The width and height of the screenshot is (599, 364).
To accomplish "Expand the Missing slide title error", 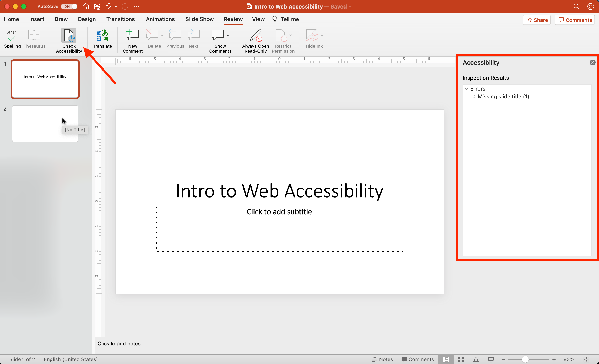I will click(474, 97).
